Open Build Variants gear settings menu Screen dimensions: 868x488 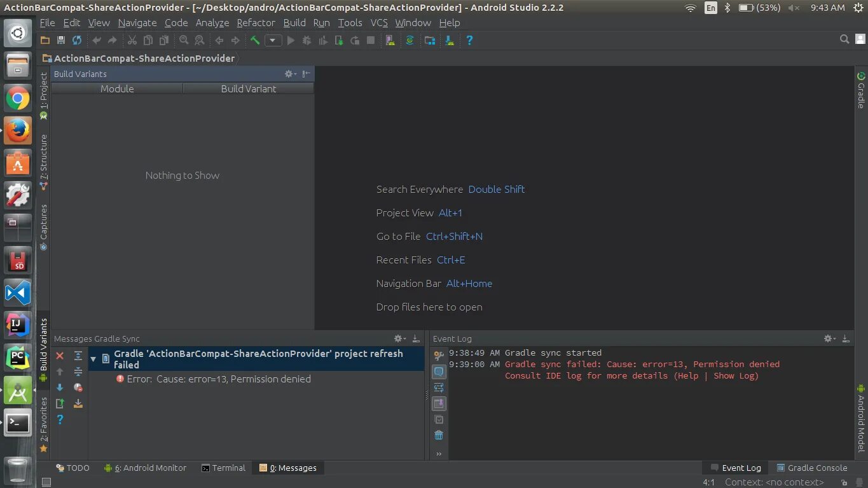tap(290, 74)
